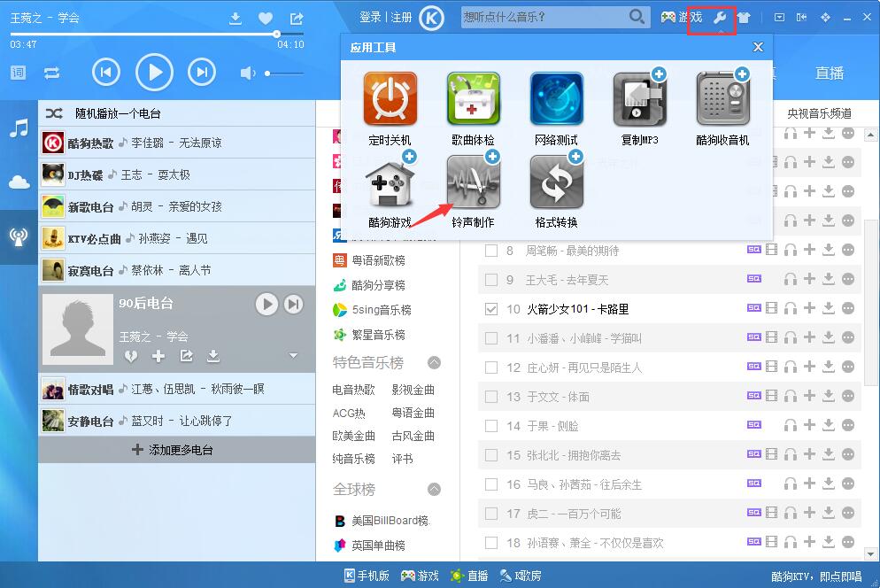Image resolution: width=880 pixels, height=588 pixels.
Task: Show lyrics with the 词 icon
Action: (x=17, y=73)
